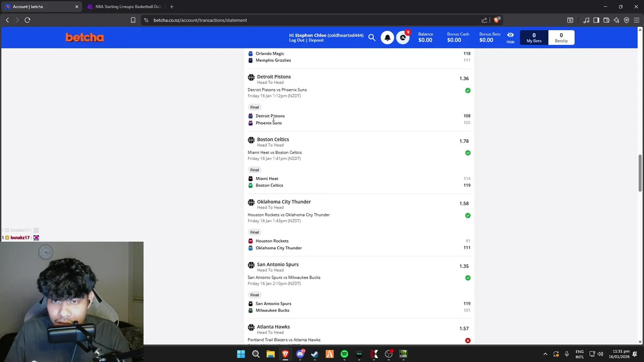Viewport: 644px width, 362px height.
Task: Open the taskbar clock showing 11:31 pm
Action: coord(621,354)
